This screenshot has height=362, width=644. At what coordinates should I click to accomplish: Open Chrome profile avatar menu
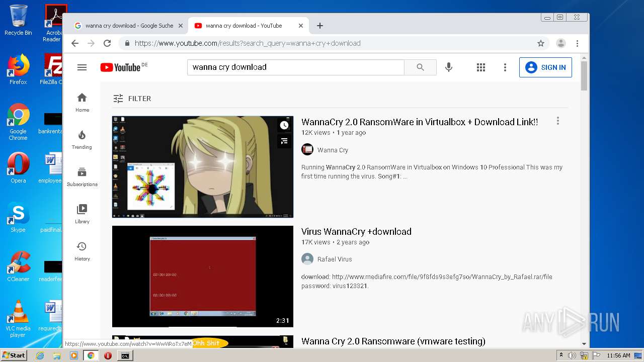click(x=561, y=43)
